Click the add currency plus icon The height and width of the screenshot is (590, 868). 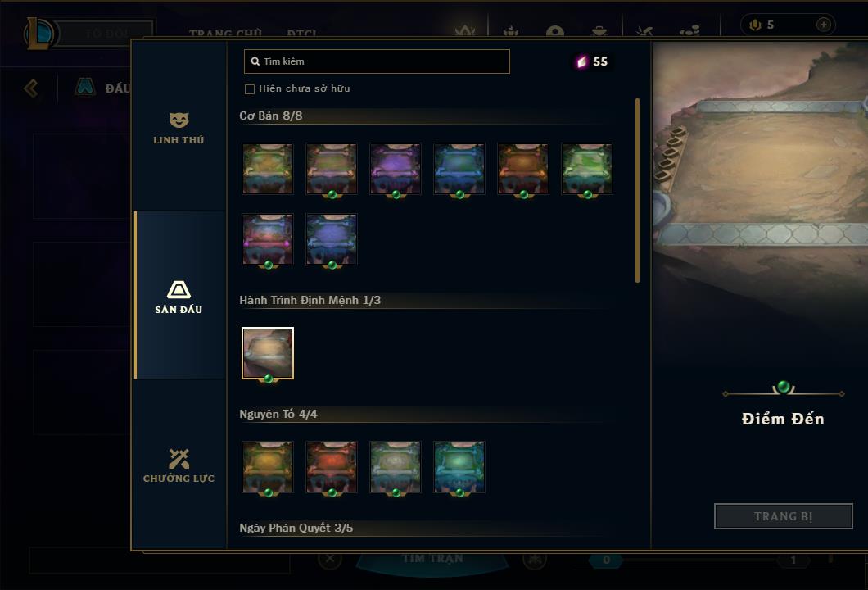[823, 25]
